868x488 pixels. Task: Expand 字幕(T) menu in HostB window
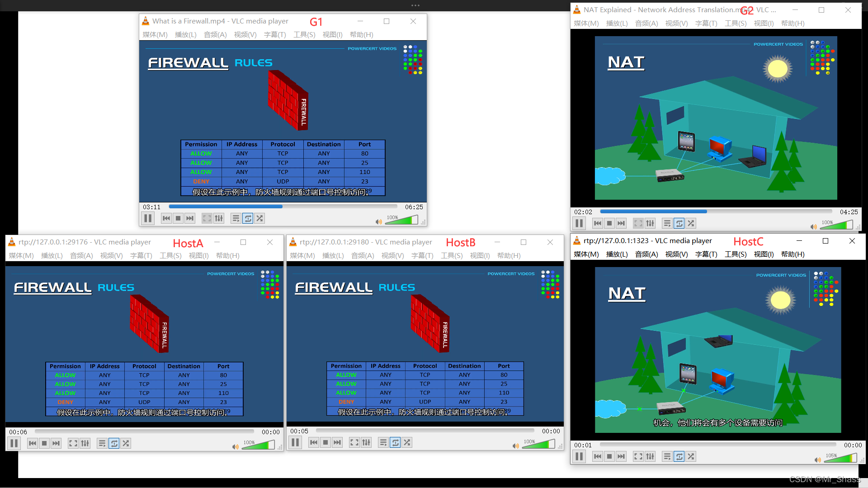422,256
